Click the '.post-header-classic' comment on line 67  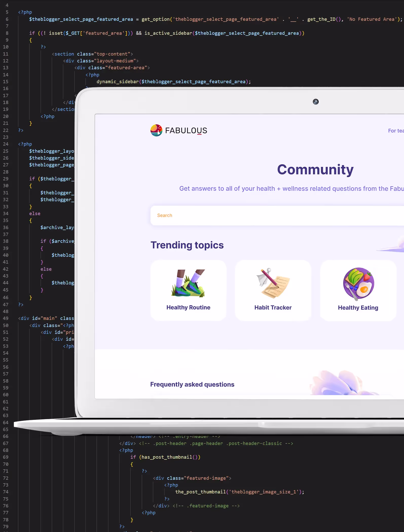(x=216, y=443)
